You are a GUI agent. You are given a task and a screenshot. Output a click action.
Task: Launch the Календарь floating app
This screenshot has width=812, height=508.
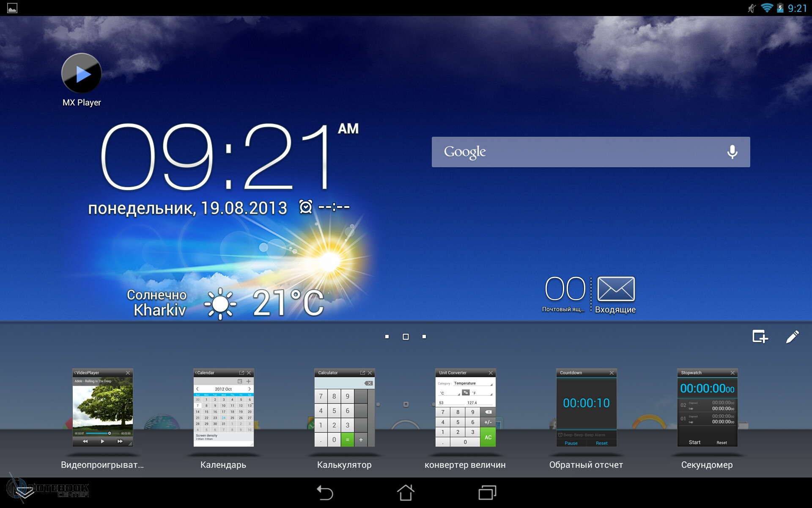[223, 408]
